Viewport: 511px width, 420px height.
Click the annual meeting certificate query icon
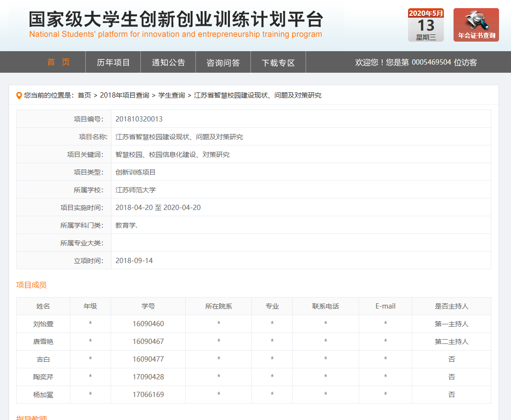[476, 25]
